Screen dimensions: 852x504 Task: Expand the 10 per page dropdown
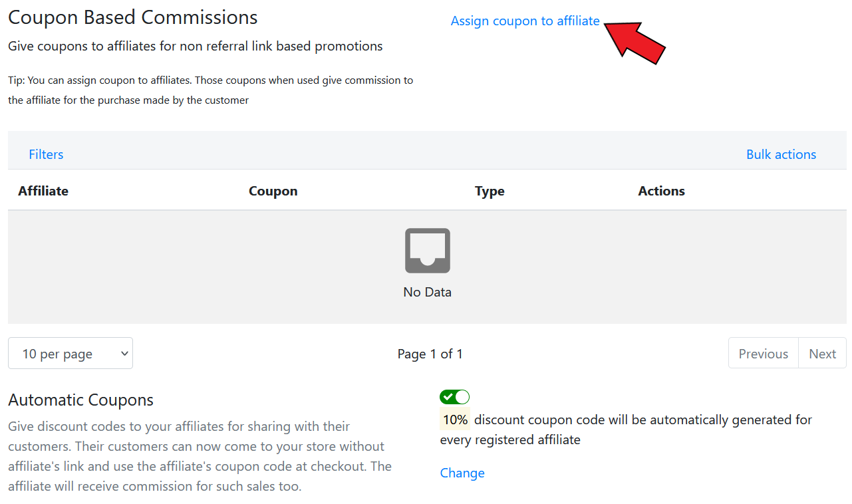click(71, 353)
